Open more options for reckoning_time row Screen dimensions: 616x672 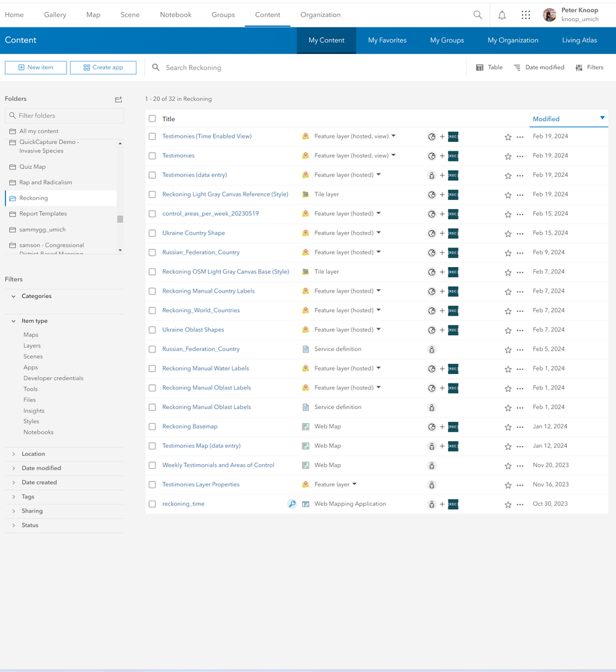point(520,505)
